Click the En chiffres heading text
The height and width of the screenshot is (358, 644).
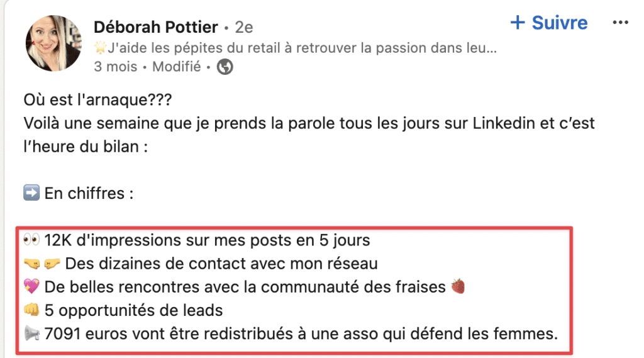click(89, 193)
